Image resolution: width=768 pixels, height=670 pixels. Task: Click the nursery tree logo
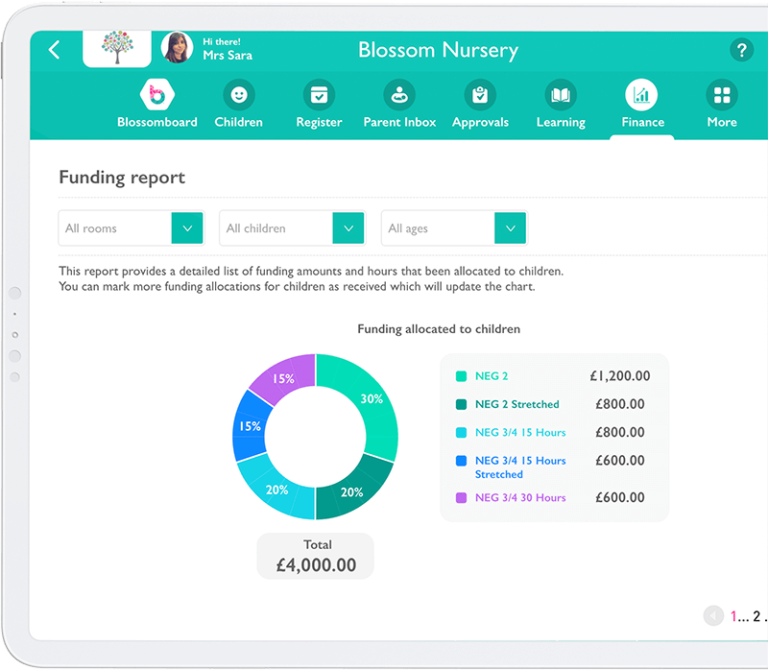(x=117, y=48)
